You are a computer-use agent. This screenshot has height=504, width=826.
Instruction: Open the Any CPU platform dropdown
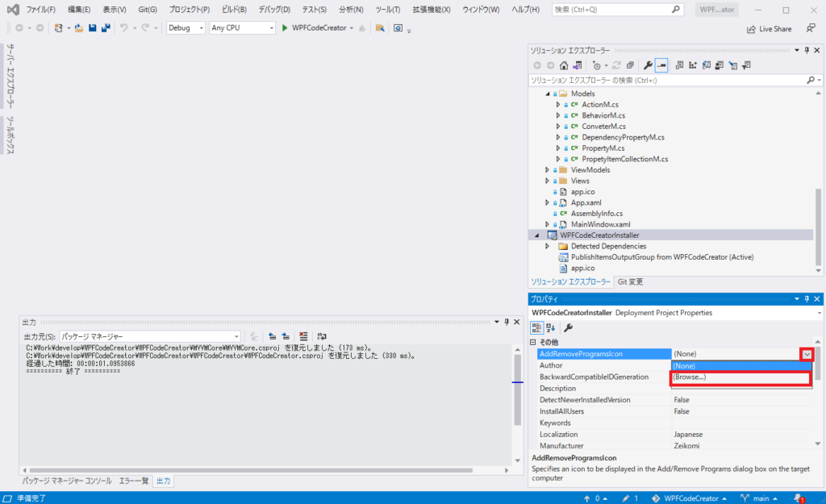coord(242,28)
